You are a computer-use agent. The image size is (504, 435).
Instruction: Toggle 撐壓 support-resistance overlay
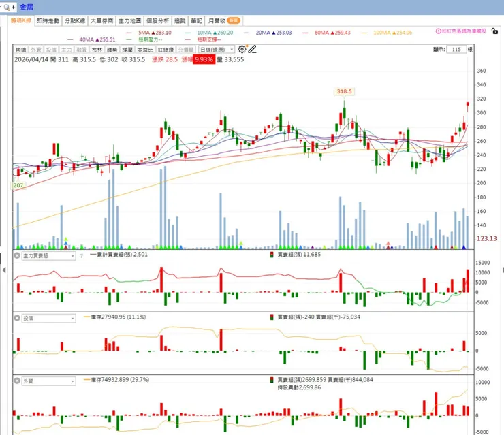127,50
